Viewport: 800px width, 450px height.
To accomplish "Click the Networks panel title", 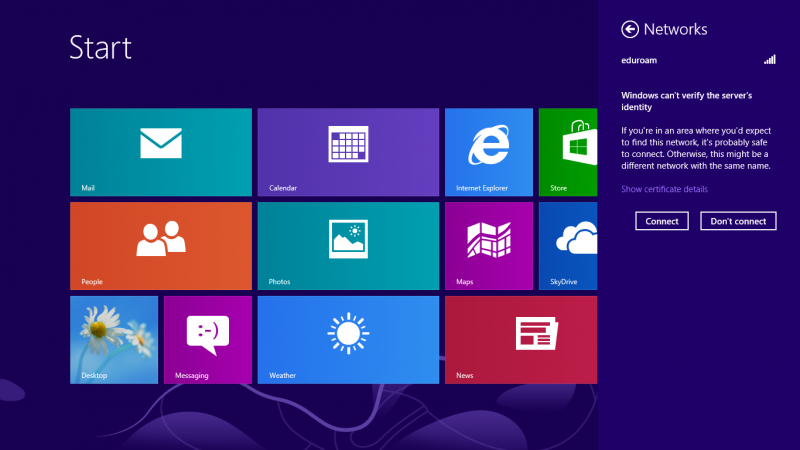I will point(676,29).
